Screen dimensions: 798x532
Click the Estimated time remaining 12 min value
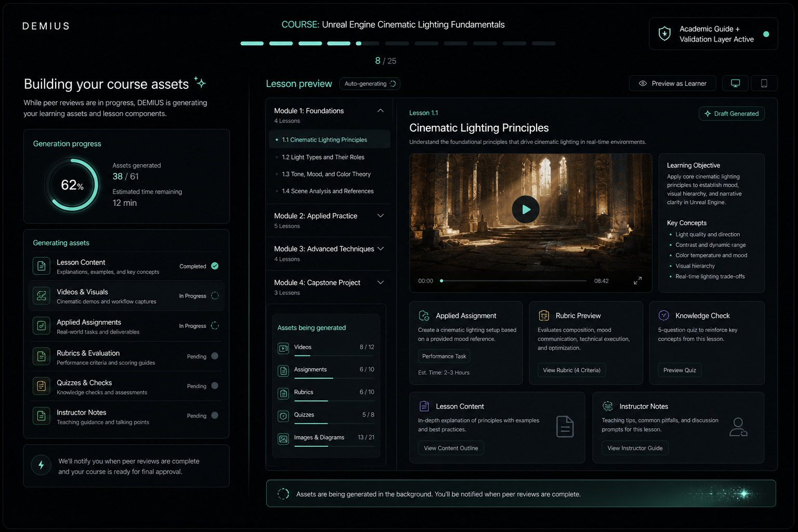pos(125,203)
